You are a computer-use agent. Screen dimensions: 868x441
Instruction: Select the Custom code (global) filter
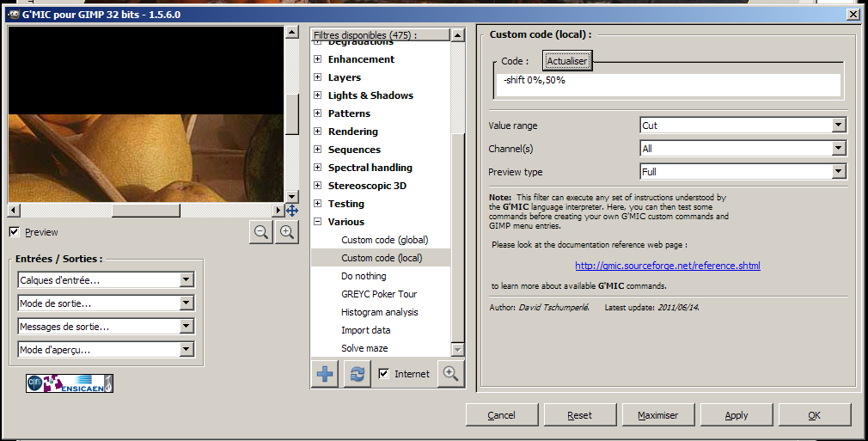pyautogui.click(x=385, y=240)
